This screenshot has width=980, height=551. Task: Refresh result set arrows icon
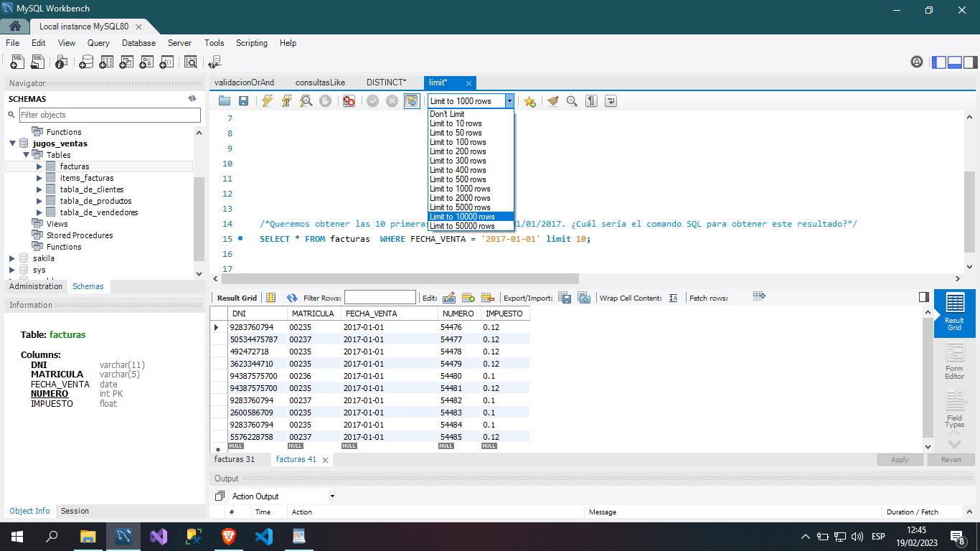[x=292, y=298]
